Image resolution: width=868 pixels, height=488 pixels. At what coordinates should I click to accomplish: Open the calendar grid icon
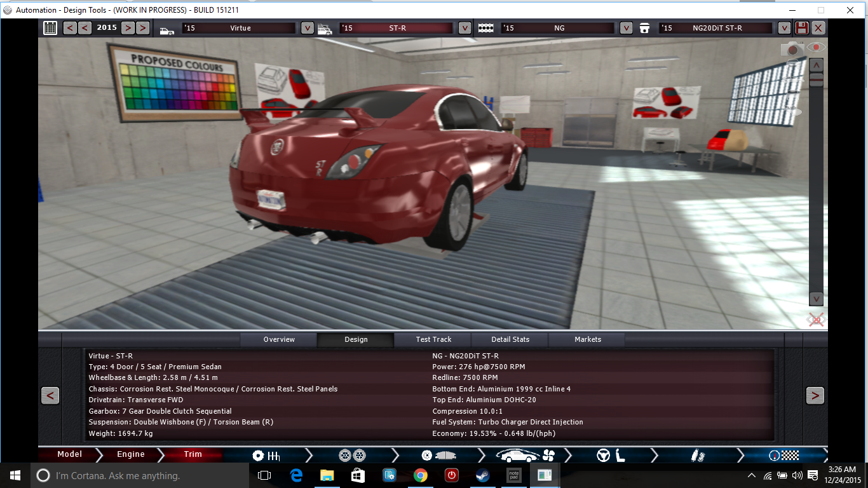click(50, 28)
